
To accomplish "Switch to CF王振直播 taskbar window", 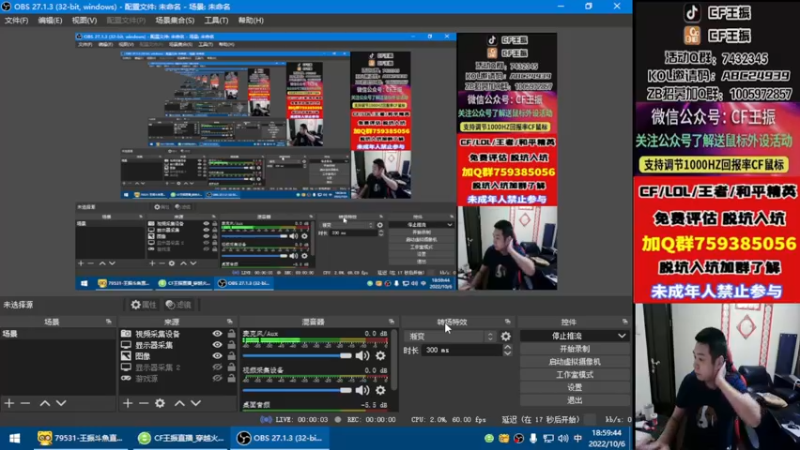I will [x=181, y=438].
